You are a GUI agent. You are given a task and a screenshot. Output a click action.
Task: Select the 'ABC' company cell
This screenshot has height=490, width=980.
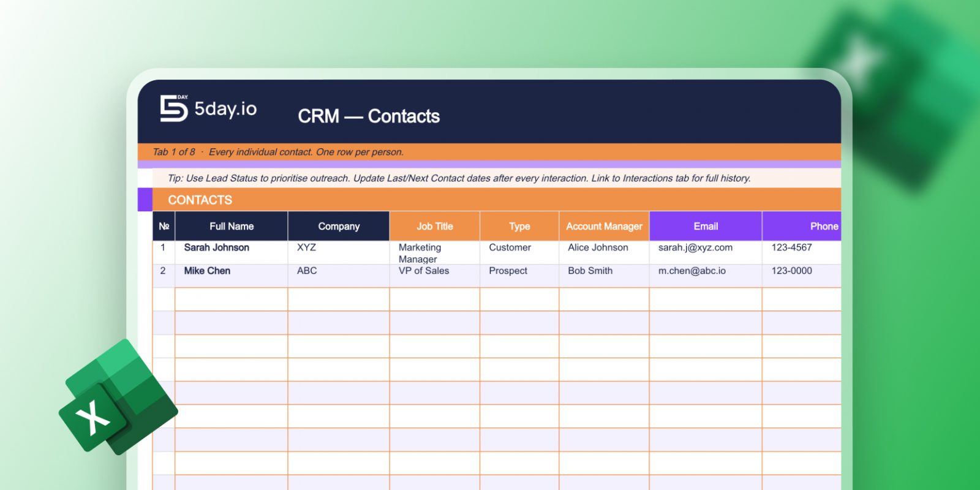tap(339, 276)
